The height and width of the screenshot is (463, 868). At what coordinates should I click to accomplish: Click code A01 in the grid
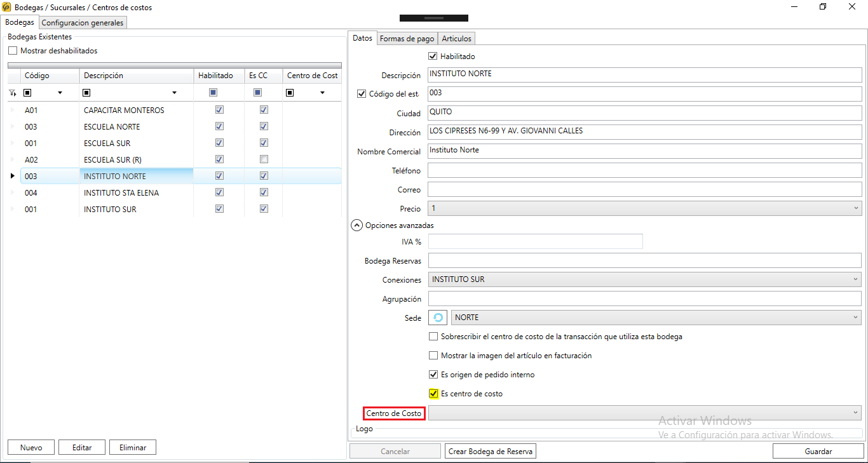tap(31, 110)
